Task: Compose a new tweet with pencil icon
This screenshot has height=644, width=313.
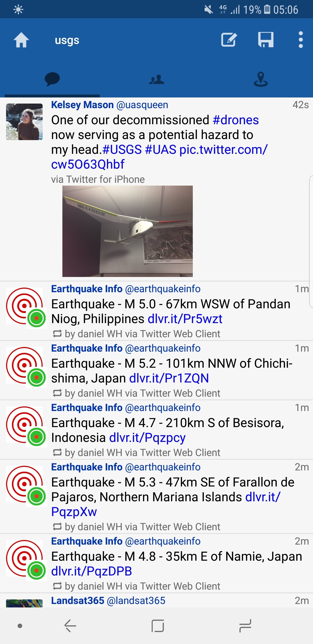Action: tap(229, 40)
